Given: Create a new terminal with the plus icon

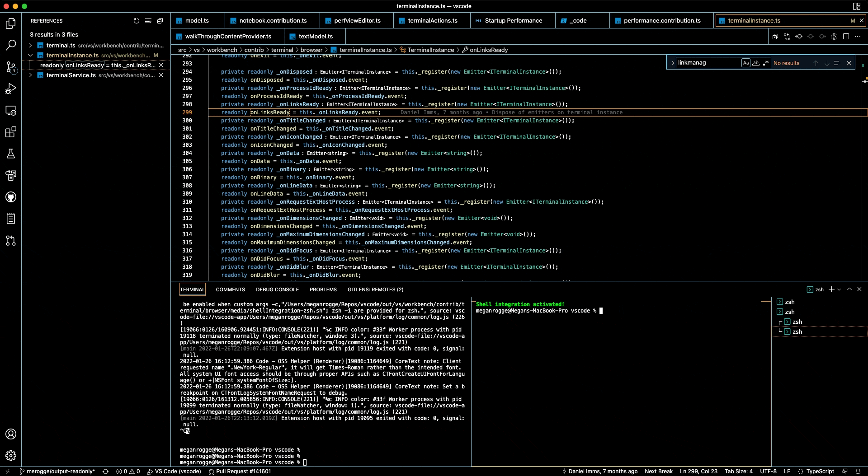Looking at the screenshot, I should (x=831, y=289).
